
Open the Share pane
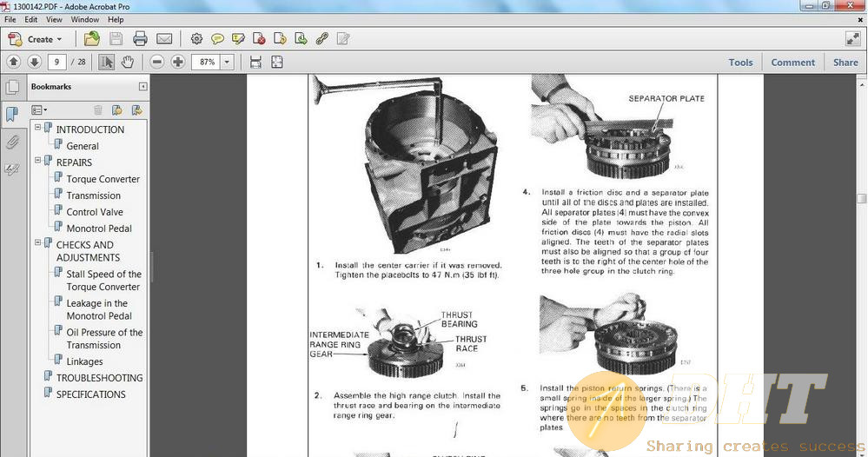[x=845, y=63]
